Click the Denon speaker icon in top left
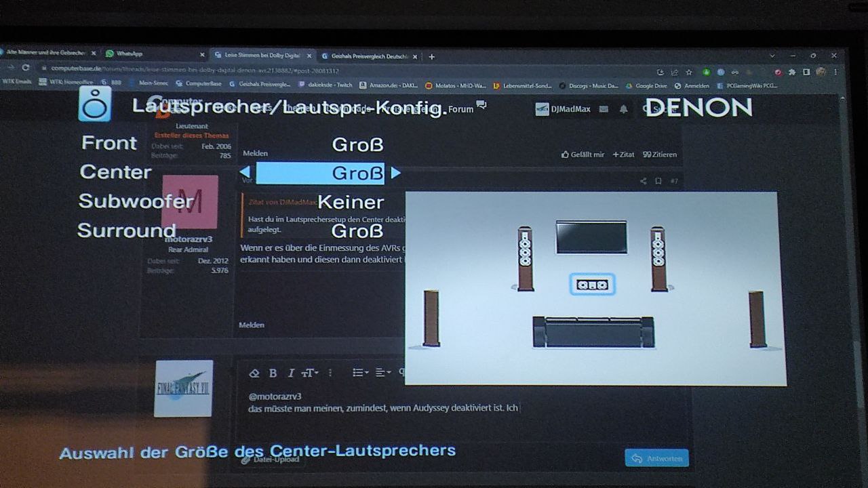The width and height of the screenshot is (868, 488). (94, 104)
